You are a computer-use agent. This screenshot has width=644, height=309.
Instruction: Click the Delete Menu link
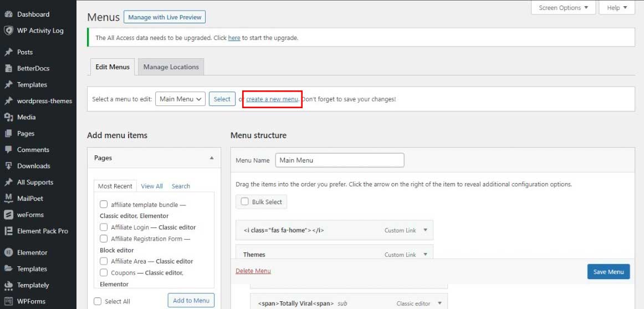point(253,271)
